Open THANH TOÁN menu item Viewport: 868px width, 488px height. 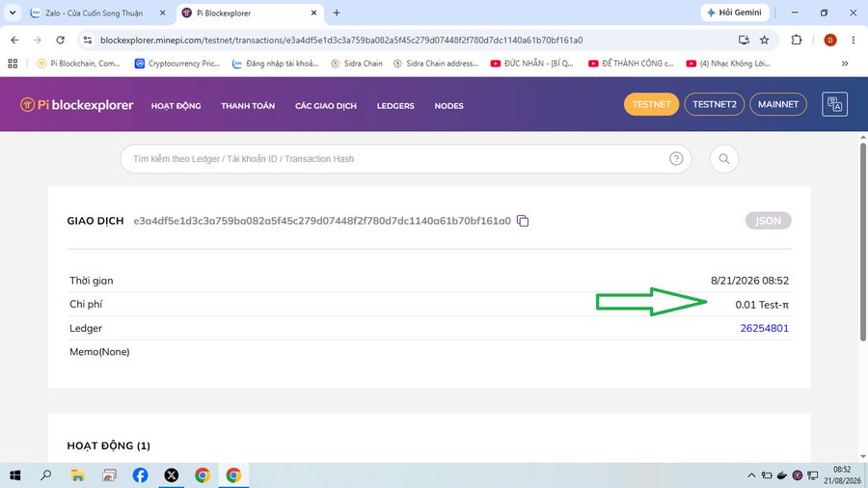pos(248,106)
